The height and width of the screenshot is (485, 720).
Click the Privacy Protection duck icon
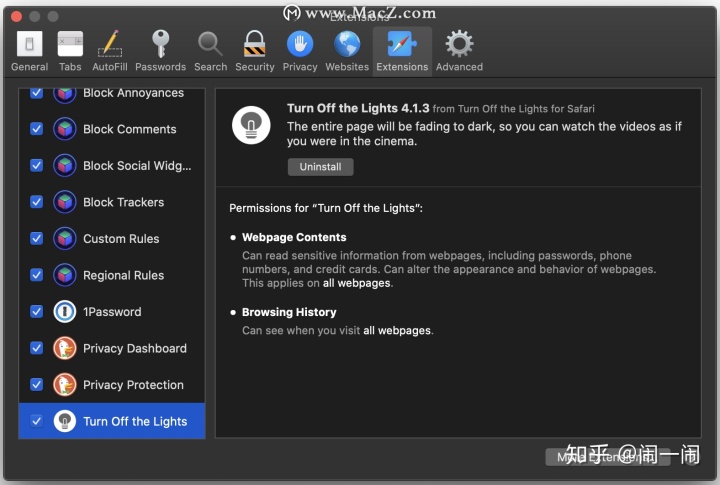pos(65,384)
